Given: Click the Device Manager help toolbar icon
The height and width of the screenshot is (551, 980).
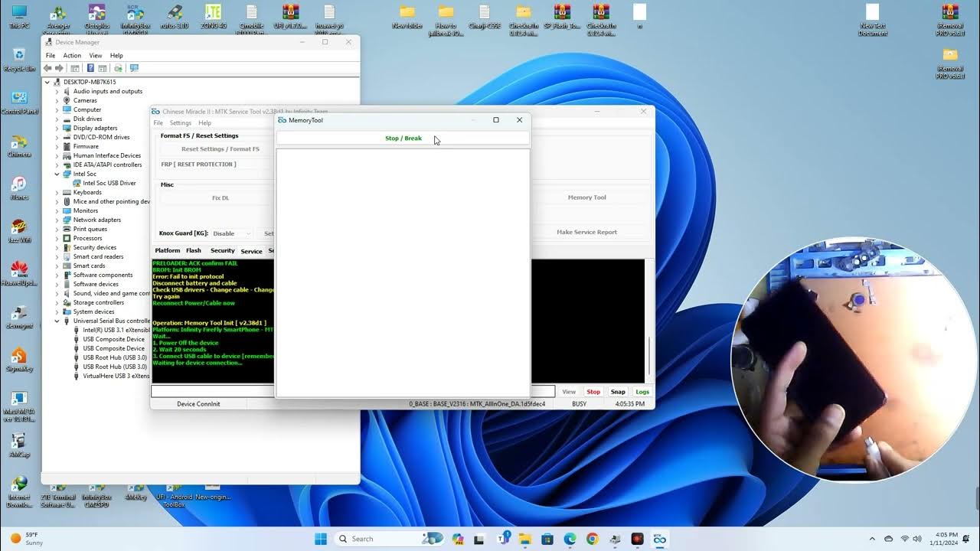Looking at the screenshot, I should click(x=90, y=68).
